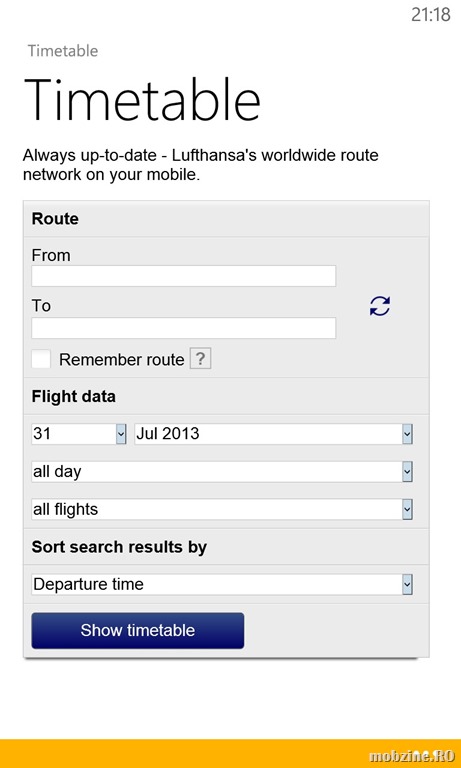This screenshot has width=461, height=768.
Task: Tick the Remember route checkbox
Action: click(41, 359)
